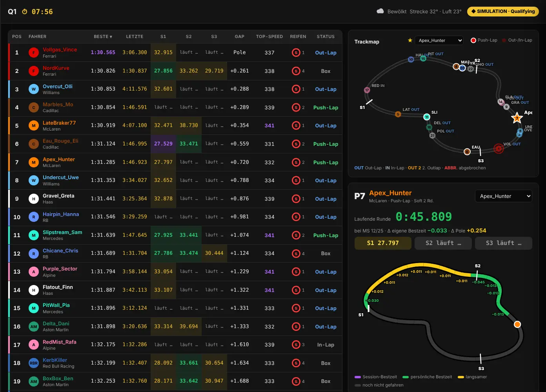
Task: Click Overcut_Olli's Williams team badge
Action: point(34,89)
